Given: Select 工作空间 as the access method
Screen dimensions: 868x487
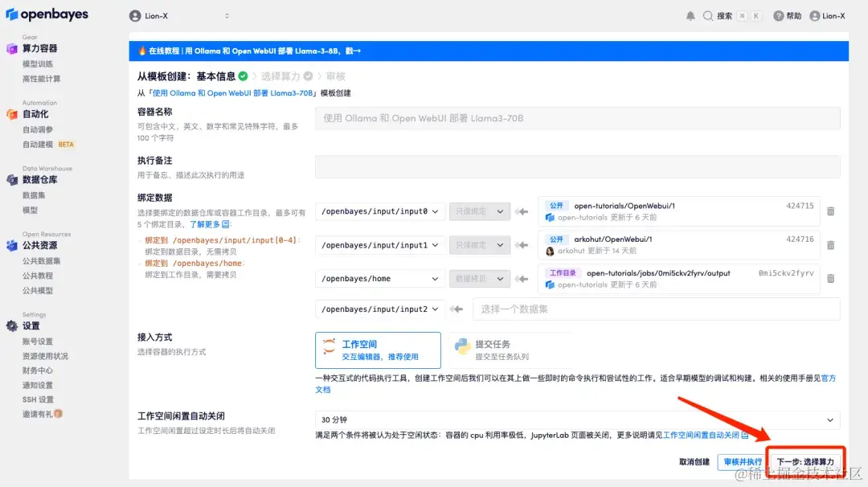Looking at the screenshot, I should click(x=378, y=350).
